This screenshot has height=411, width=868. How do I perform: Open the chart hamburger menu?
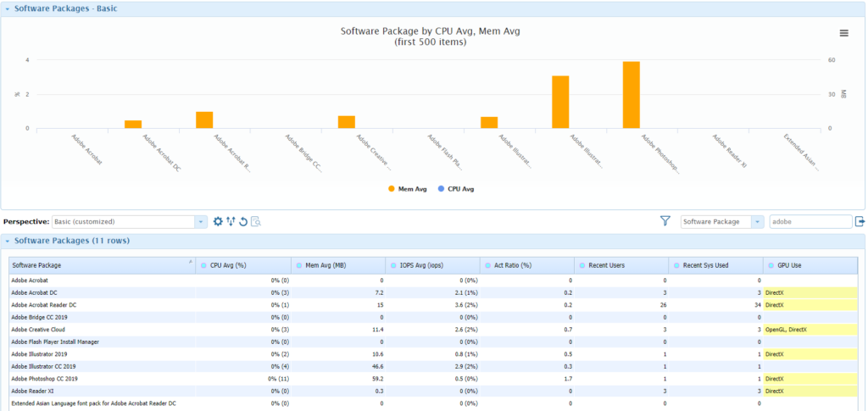click(843, 33)
